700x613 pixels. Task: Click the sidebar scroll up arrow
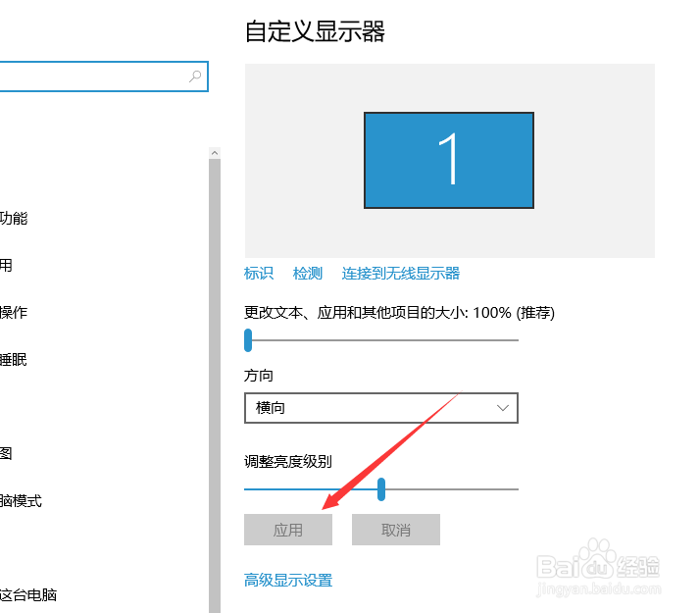coord(215,153)
